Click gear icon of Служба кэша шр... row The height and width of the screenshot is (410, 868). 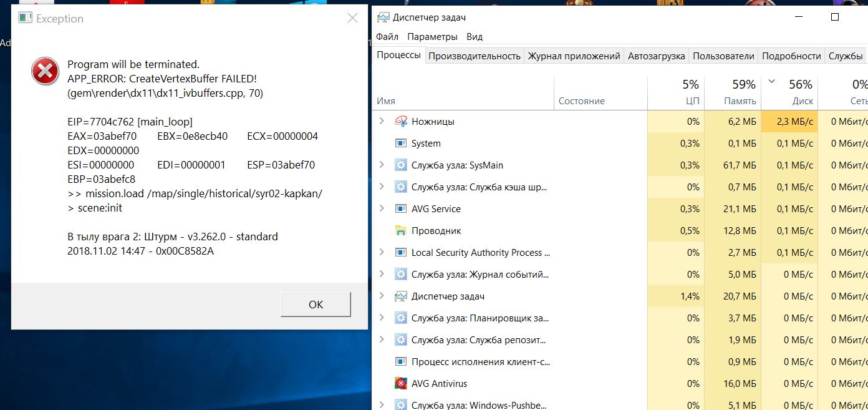(x=401, y=187)
